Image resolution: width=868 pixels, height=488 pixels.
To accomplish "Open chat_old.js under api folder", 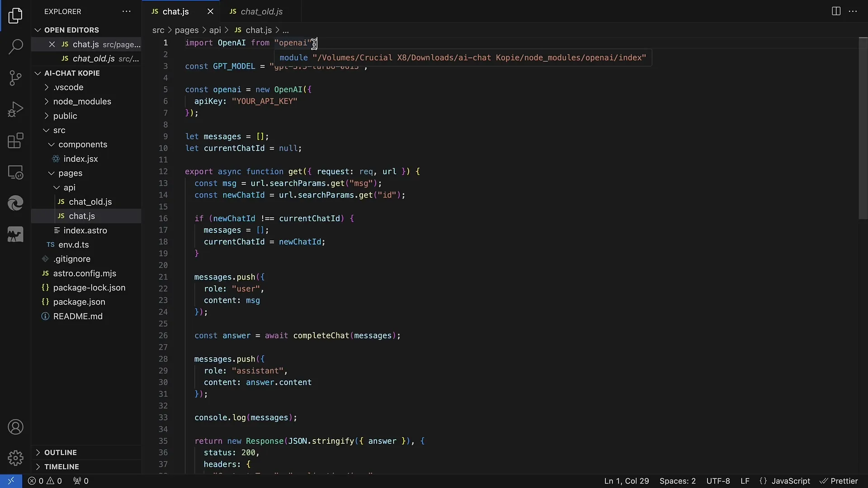I will click(x=86, y=202).
